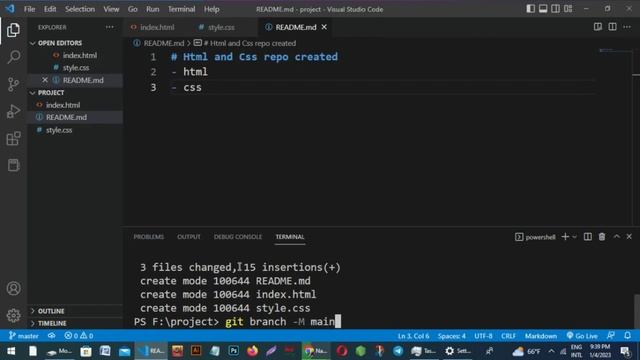Close the terminal panel
Screen dimensions: 640x360
(629, 237)
